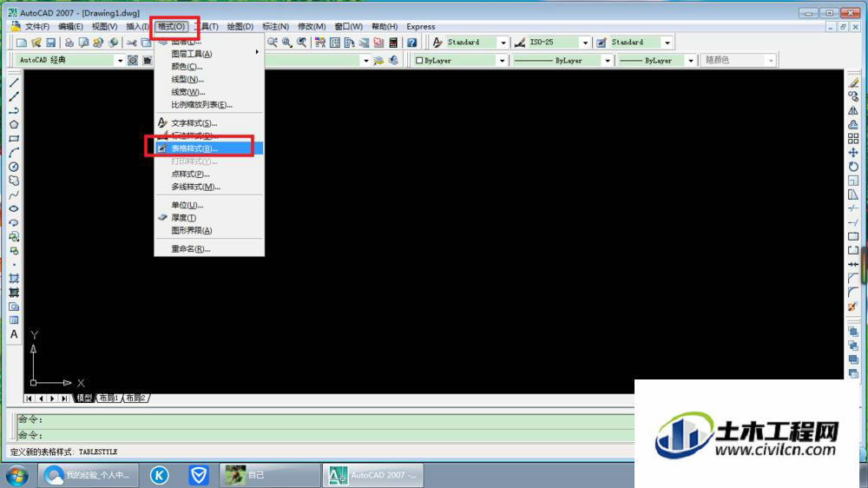Viewport: 868px width, 488px height.
Task: Click the Save icon in toolbar
Action: 50,42
